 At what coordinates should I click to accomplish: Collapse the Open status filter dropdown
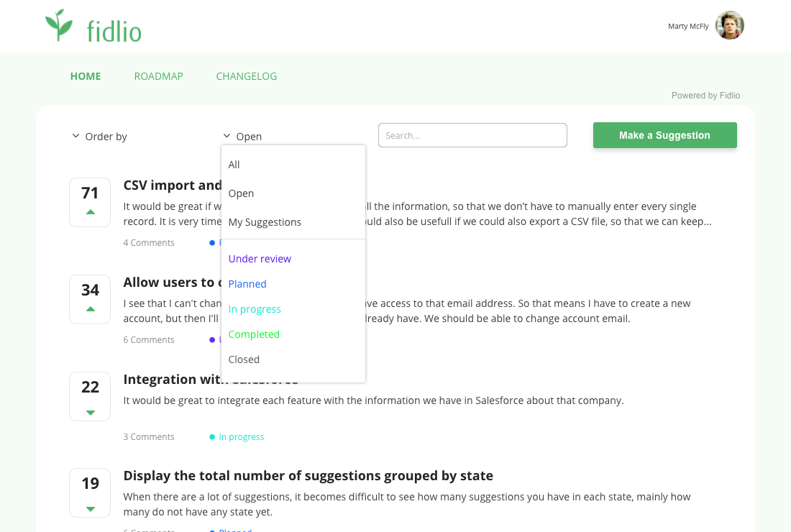[x=242, y=137]
